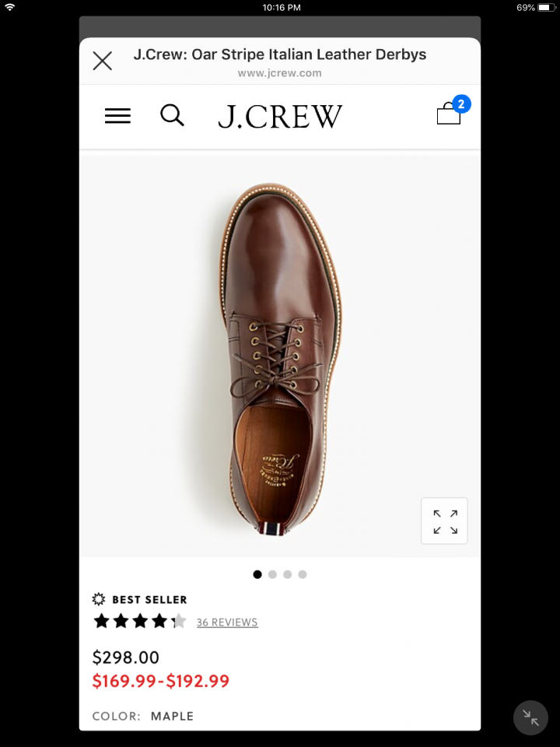Open the 36 Reviews link
The image size is (560, 747).
[227, 622]
